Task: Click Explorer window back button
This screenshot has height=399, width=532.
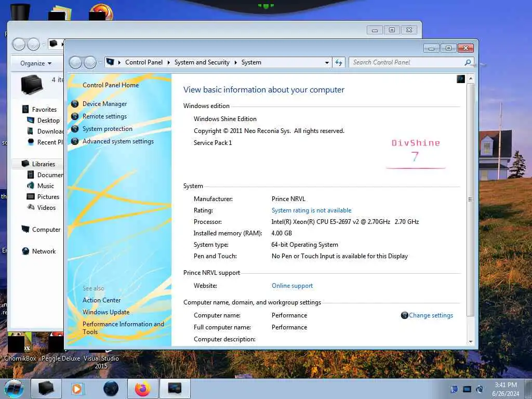Action: click(19, 45)
